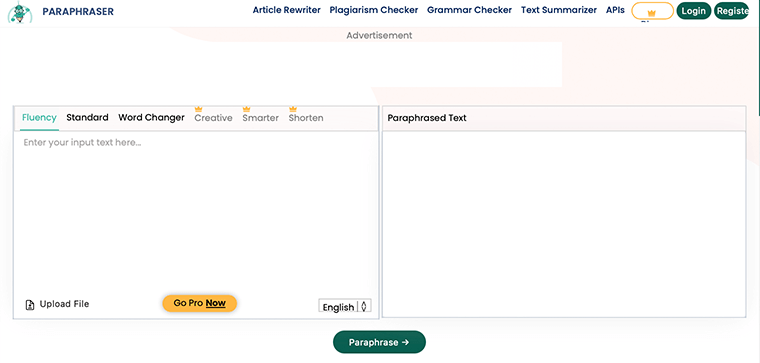Click the Login button
This screenshot has width=760, height=363.
[x=694, y=11]
